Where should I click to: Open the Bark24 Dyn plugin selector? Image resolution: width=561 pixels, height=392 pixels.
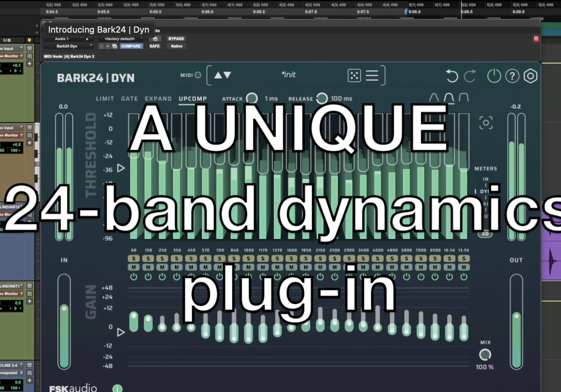68,46
